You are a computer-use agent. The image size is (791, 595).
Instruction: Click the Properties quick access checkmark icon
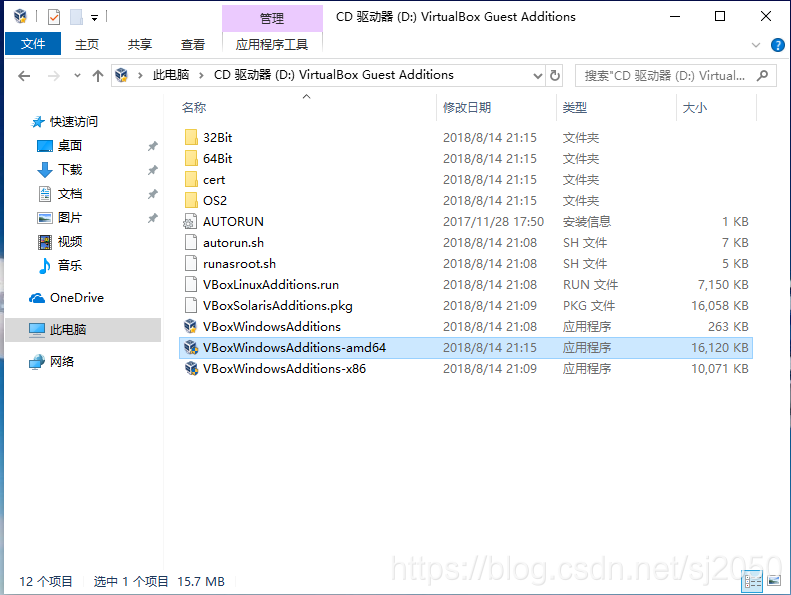54,17
